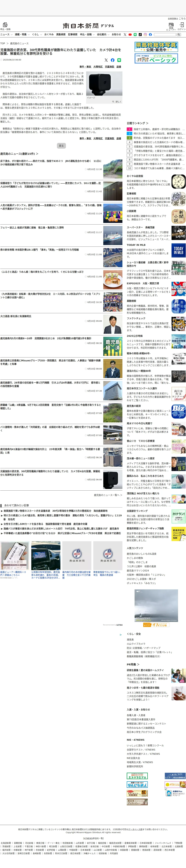Open 公用車のNHK受信料 recommended article thumbnail

[x=46, y=556]
